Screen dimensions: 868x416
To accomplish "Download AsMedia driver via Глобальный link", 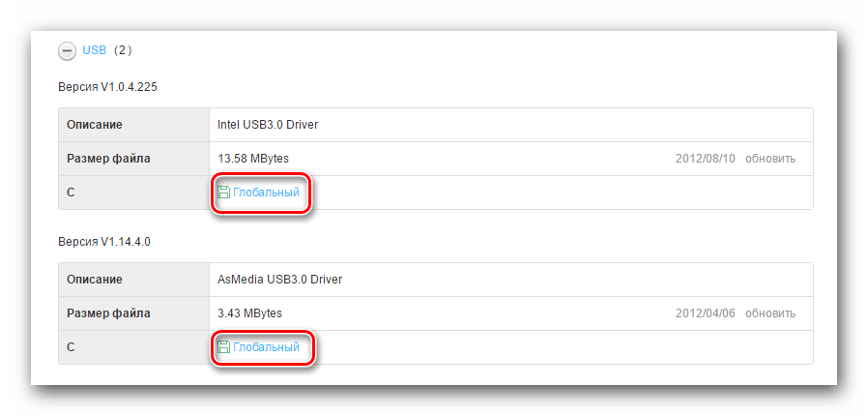I will [x=266, y=347].
